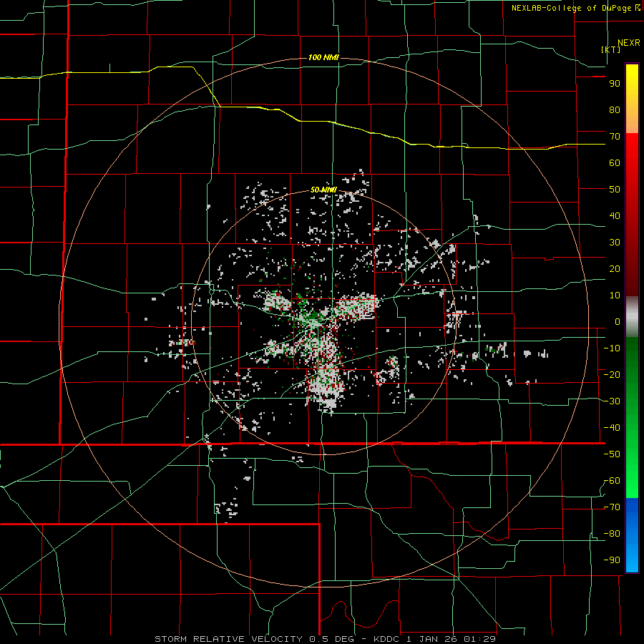
Task: Select the 100 NMI range ring label
Action: [323, 57]
